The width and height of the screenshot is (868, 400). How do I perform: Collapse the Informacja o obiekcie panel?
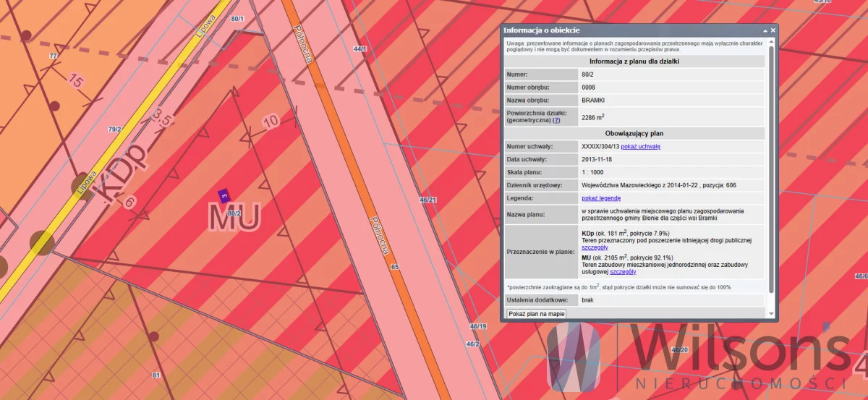(765, 30)
